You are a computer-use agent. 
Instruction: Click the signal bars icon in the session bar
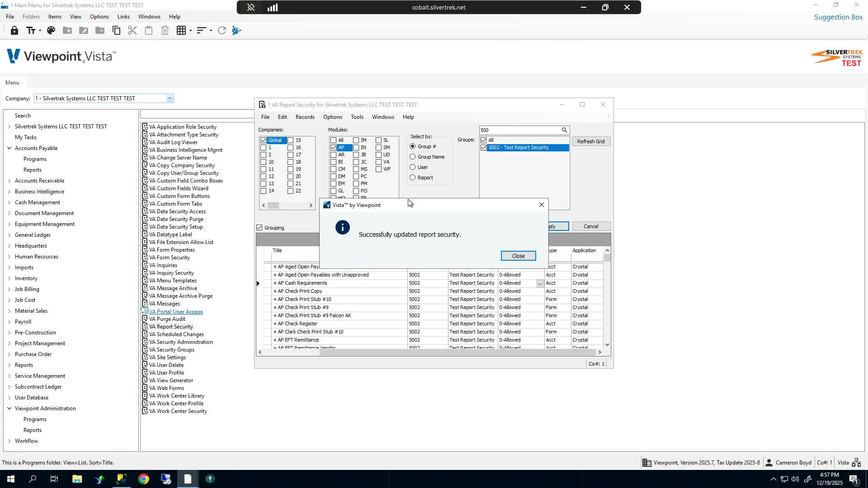coord(273,7)
